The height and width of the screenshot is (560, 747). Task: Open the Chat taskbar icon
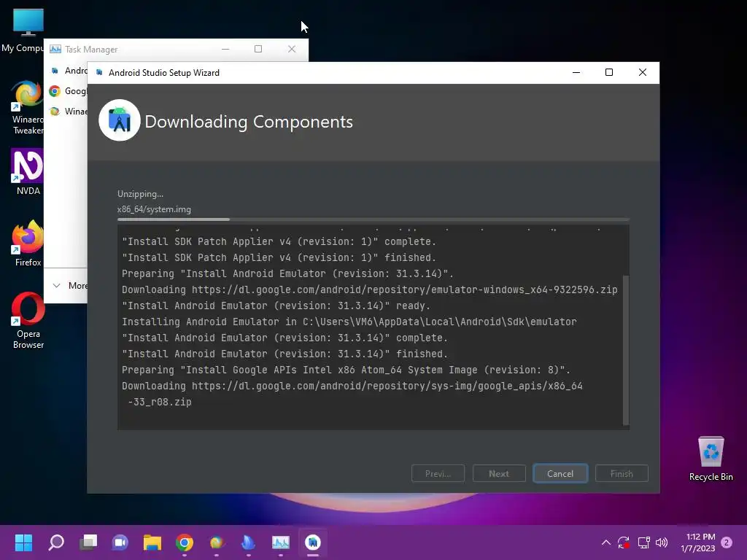120,542
